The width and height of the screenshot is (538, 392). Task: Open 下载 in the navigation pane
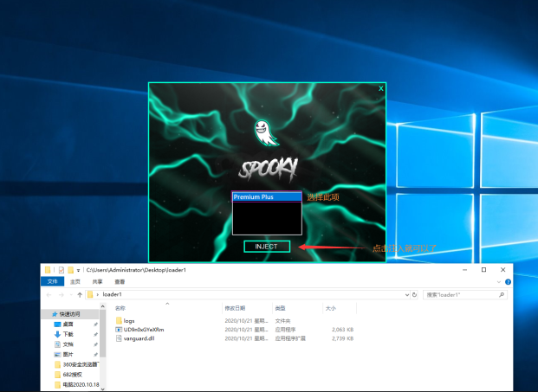68,334
